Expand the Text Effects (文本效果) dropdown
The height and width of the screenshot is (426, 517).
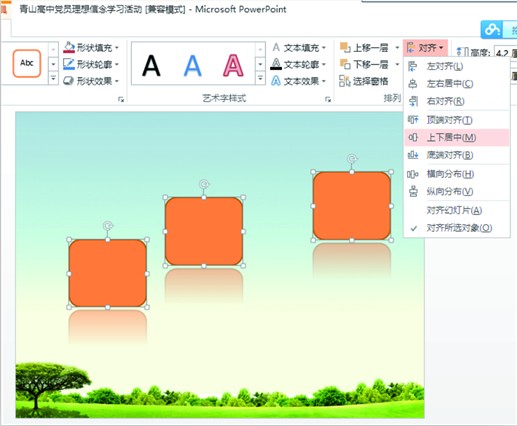pyautogui.click(x=324, y=81)
